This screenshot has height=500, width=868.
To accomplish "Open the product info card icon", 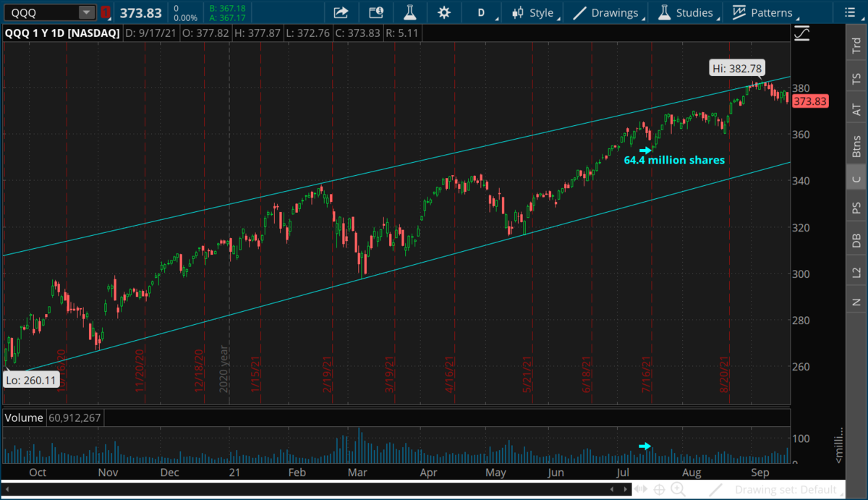I will pyautogui.click(x=375, y=12).
